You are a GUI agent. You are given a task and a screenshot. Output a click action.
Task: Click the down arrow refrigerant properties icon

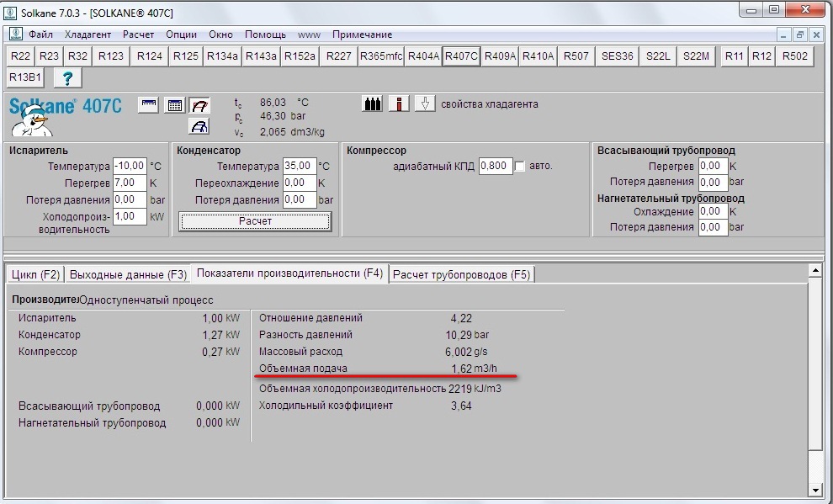[424, 103]
